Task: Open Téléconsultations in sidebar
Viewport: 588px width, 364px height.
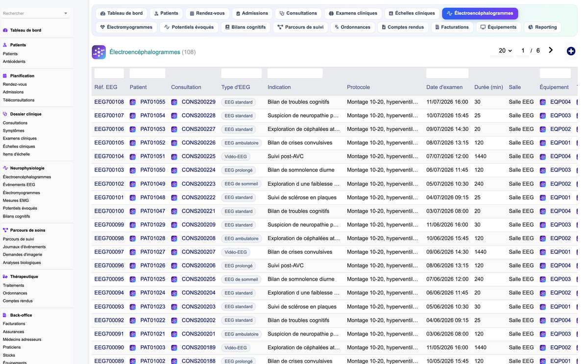Action: [19, 100]
